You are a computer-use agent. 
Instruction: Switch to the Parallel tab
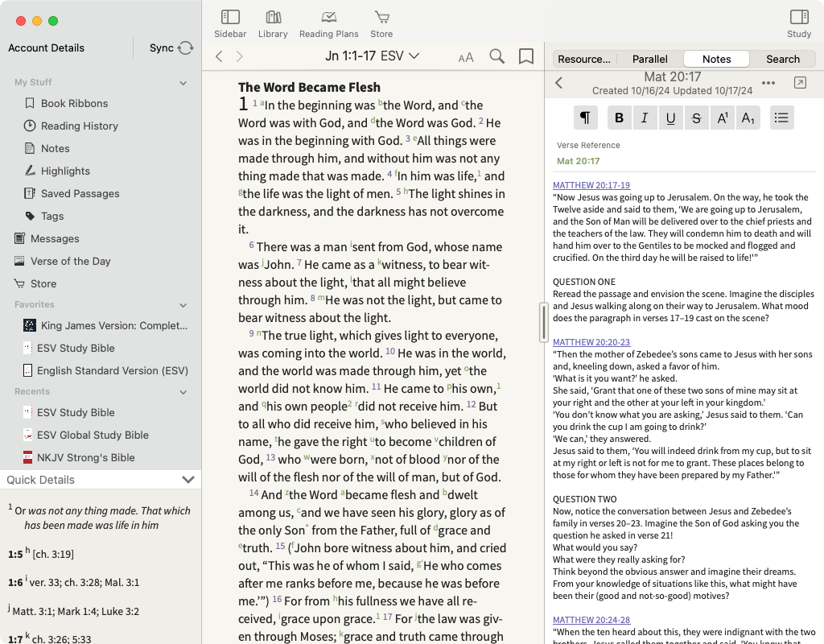[x=649, y=59]
